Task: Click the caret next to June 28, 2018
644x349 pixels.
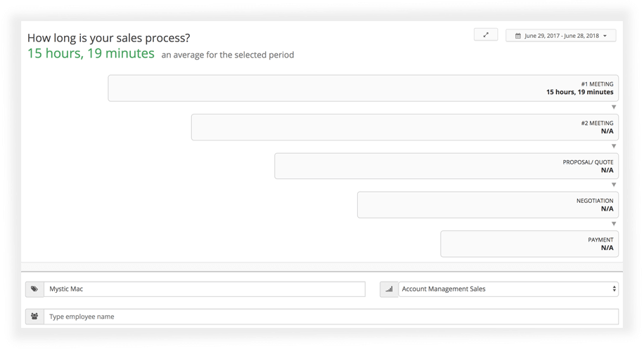Action: click(605, 36)
